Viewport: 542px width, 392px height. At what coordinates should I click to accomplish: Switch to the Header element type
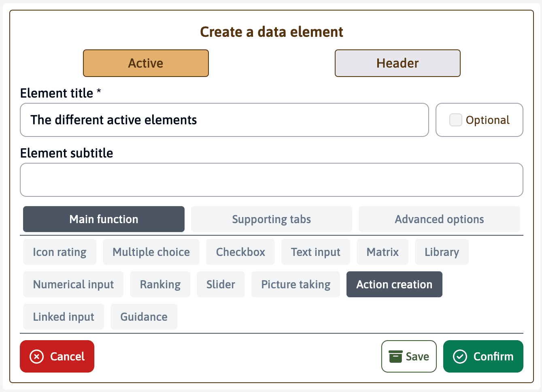coord(397,63)
